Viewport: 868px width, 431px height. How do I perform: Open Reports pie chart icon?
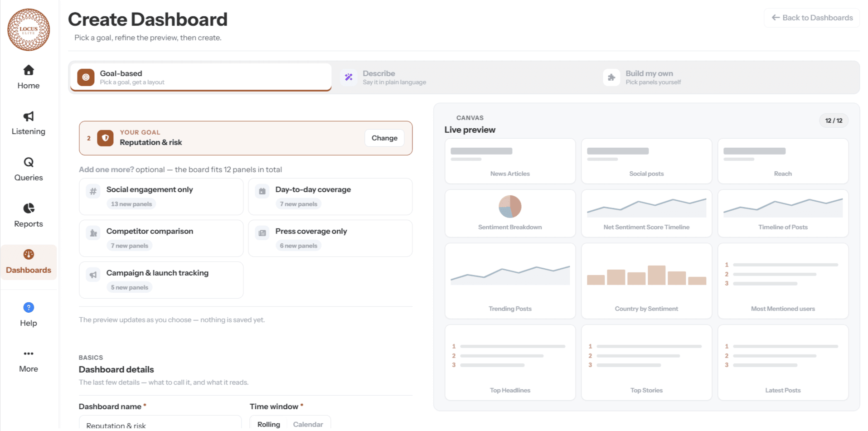[x=29, y=208]
